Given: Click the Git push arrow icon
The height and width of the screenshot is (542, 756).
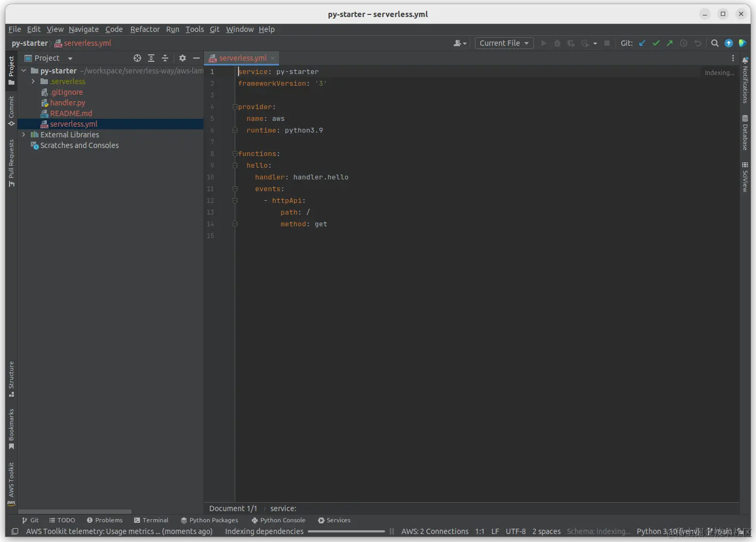Looking at the screenshot, I should (x=670, y=43).
